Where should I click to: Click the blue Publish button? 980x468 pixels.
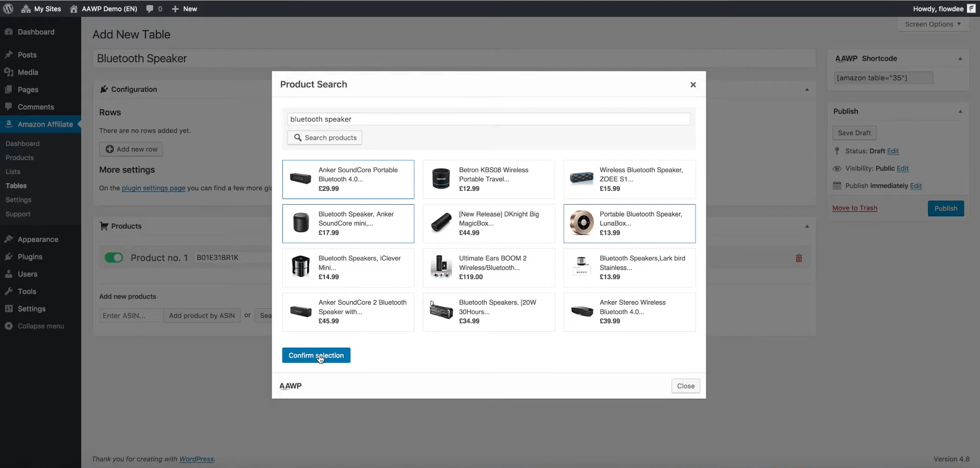pos(946,208)
